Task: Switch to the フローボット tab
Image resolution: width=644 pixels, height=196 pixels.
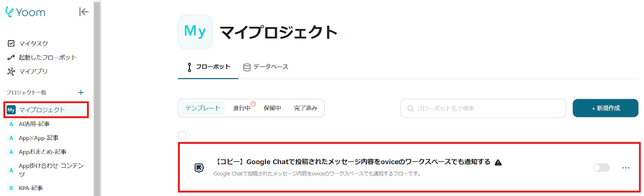Action: (x=208, y=67)
